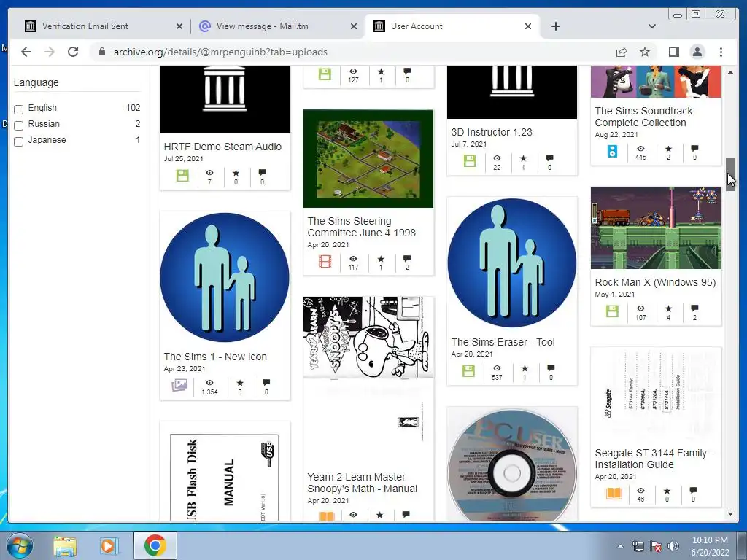Click the page scroll up arrow

coord(730,72)
